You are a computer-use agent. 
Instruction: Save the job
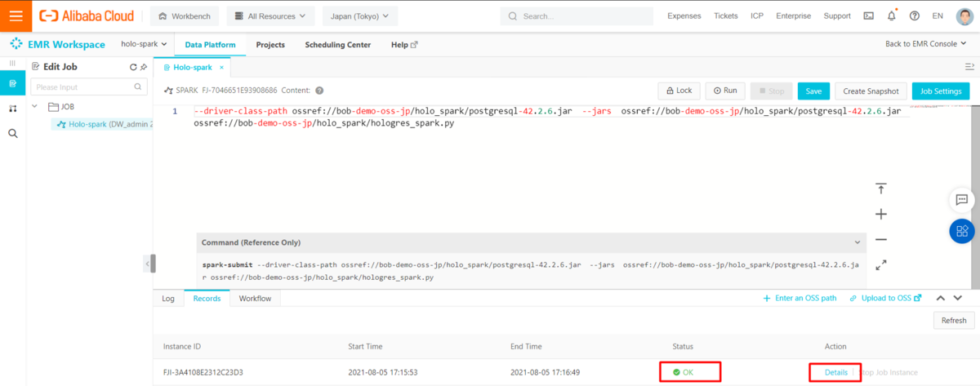pyautogui.click(x=813, y=91)
